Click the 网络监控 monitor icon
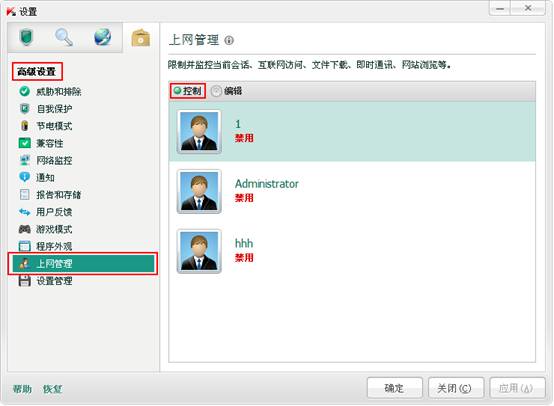This screenshot has width=554, height=406. click(x=24, y=160)
